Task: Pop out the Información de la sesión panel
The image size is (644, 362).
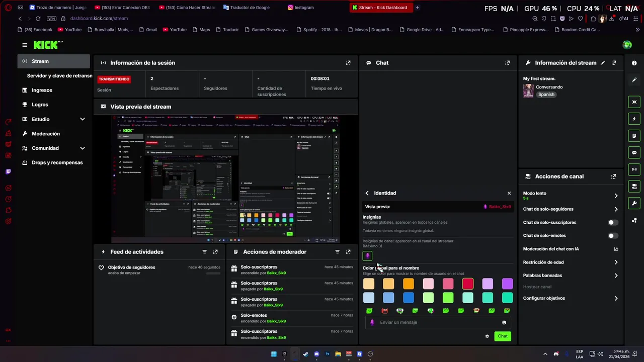Action: 348,63
